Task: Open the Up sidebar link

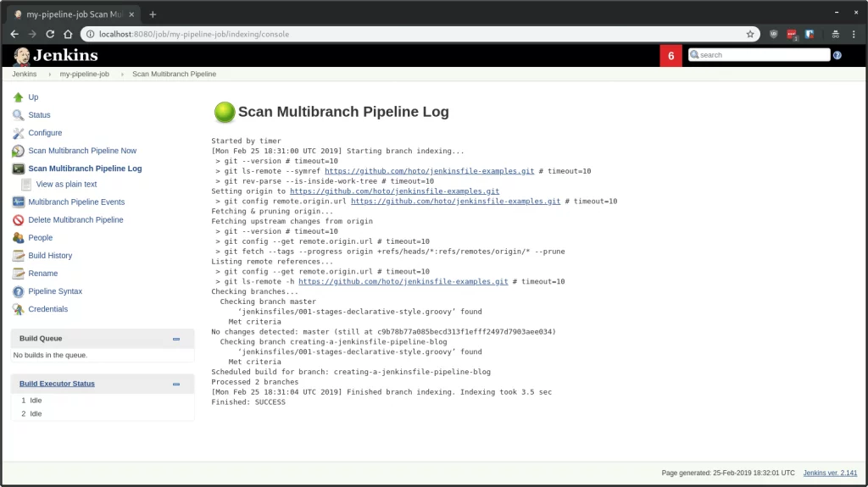Action: 33,97
